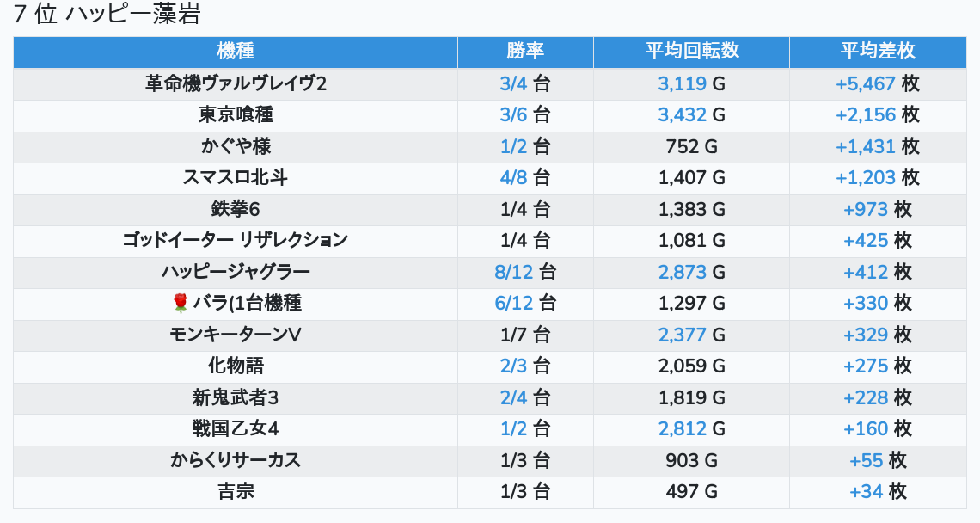Image resolution: width=980 pixels, height=523 pixels.
Task: Sort by the 機種 column header
Action: click(x=236, y=52)
